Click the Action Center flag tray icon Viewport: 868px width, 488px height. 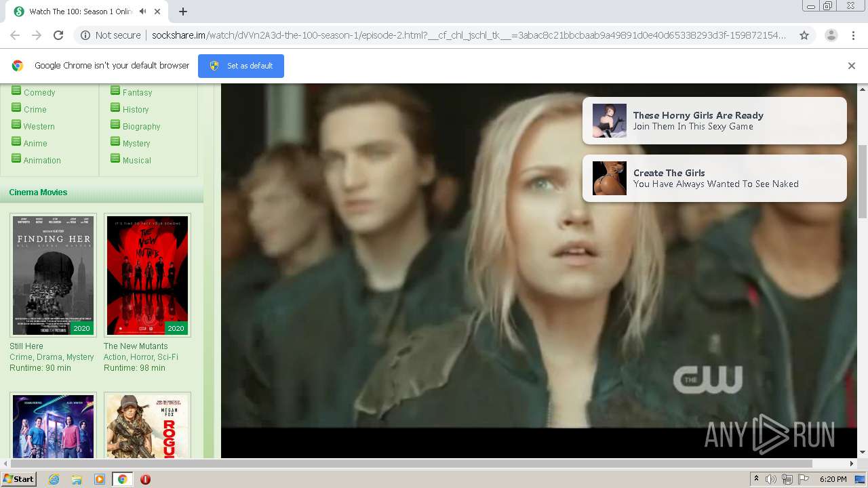click(x=804, y=479)
